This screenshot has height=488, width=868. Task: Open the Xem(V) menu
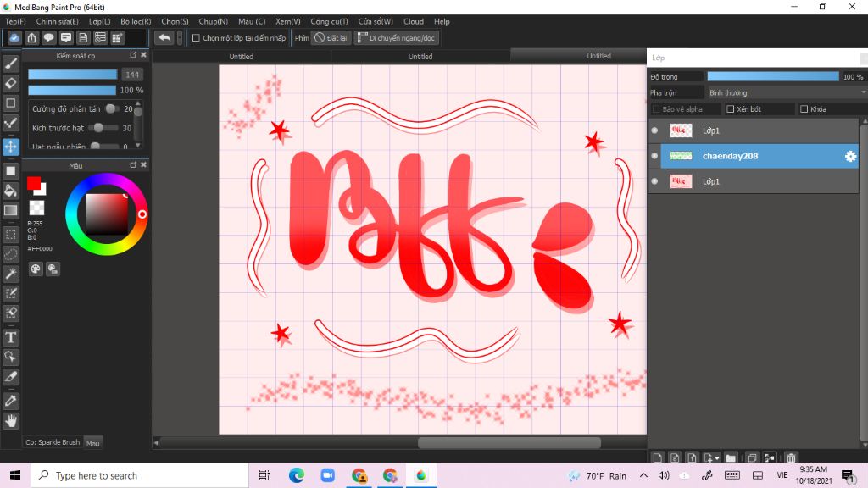[288, 21]
